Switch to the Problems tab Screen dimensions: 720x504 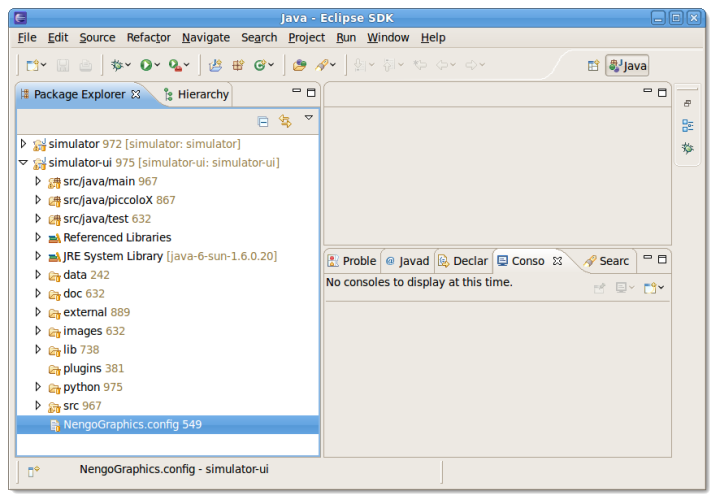(x=352, y=261)
